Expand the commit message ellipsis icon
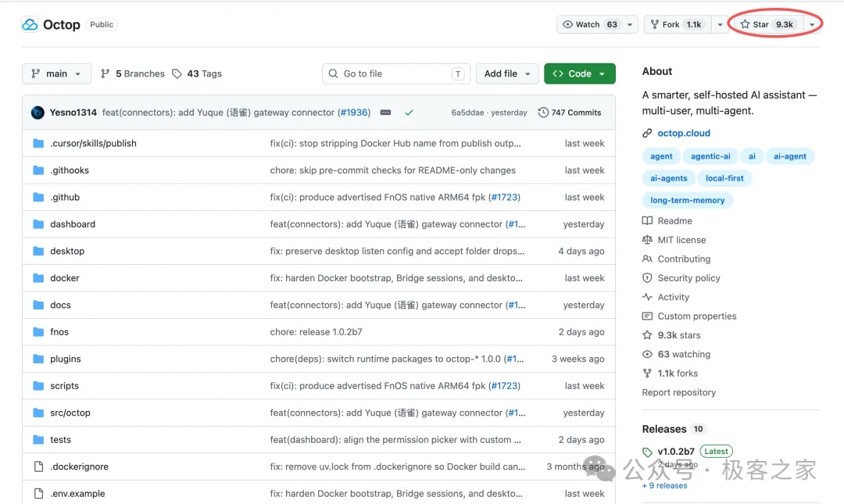The height and width of the screenshot is (504, 844). tap(385, 113)
